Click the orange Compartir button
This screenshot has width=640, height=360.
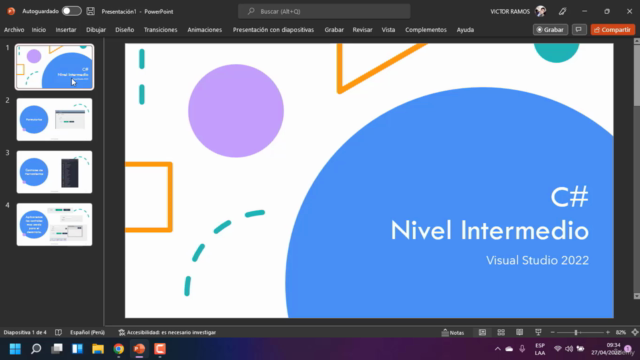click(x=613, y=30)
